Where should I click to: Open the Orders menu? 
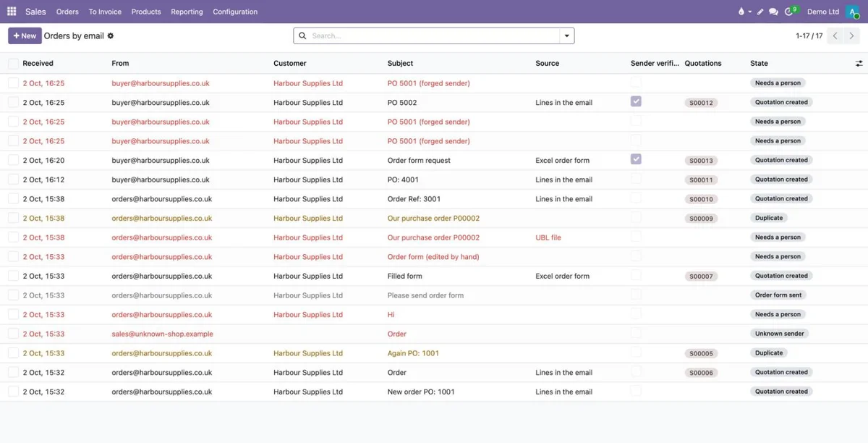pos(67,12)
